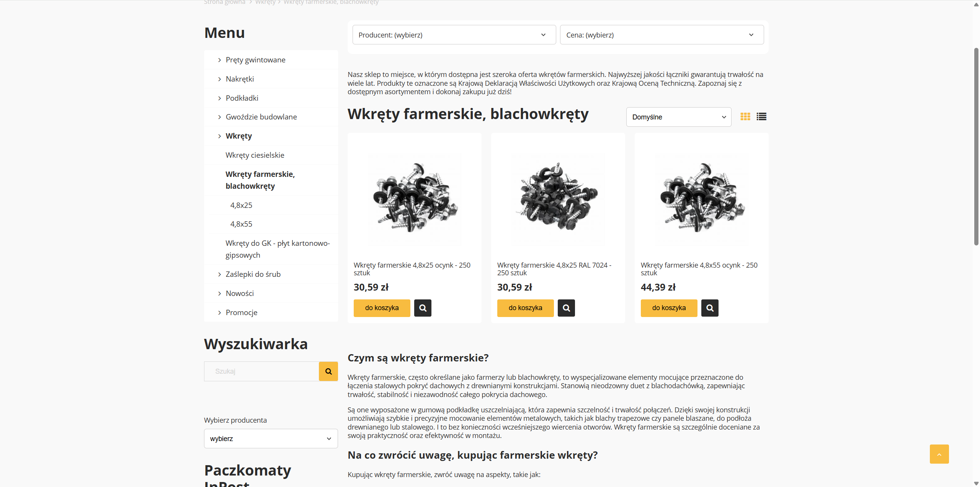Image resolution: width=980 pixels, height=487 pixels.
Task: Expand the Domyślne sorting dropdown
Action: 678,117
